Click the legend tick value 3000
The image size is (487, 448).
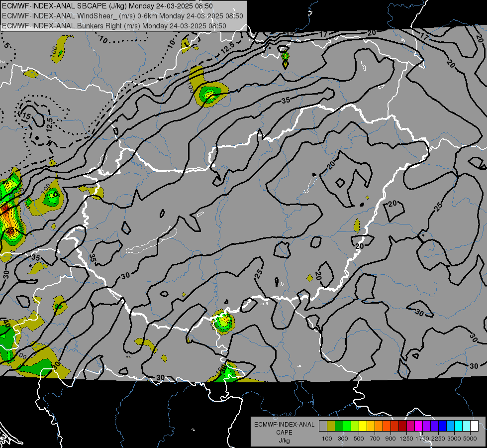click(454, 439)
